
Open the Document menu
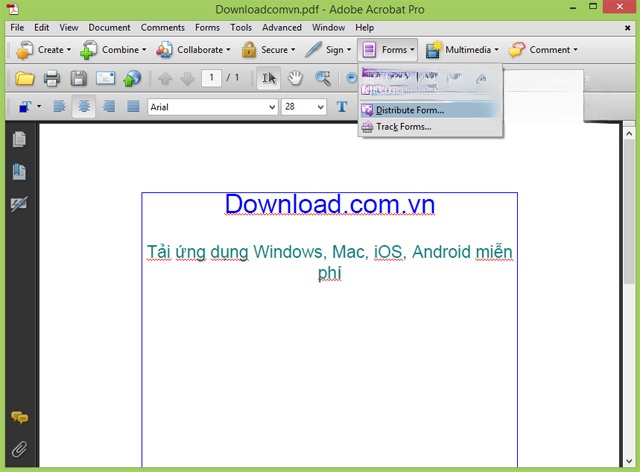click(x=109, y=27)
